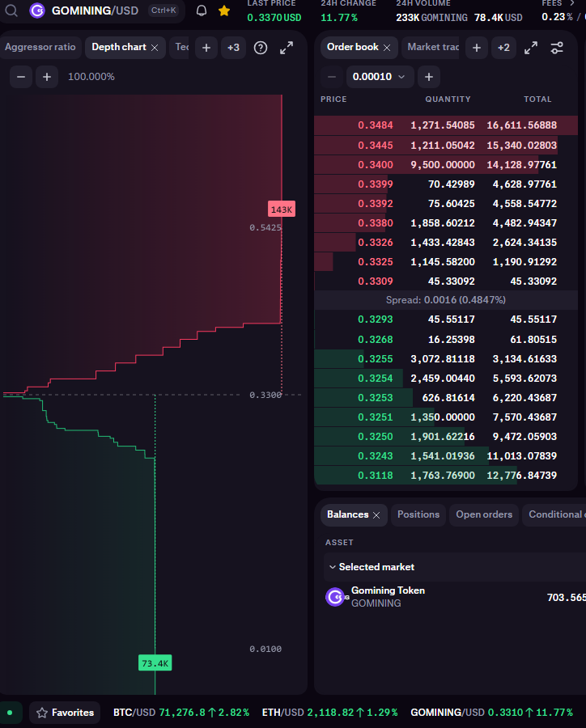Screen dimensions: 586x728
Task: Add a new chart panel tab
Action: tap(206, 48)
